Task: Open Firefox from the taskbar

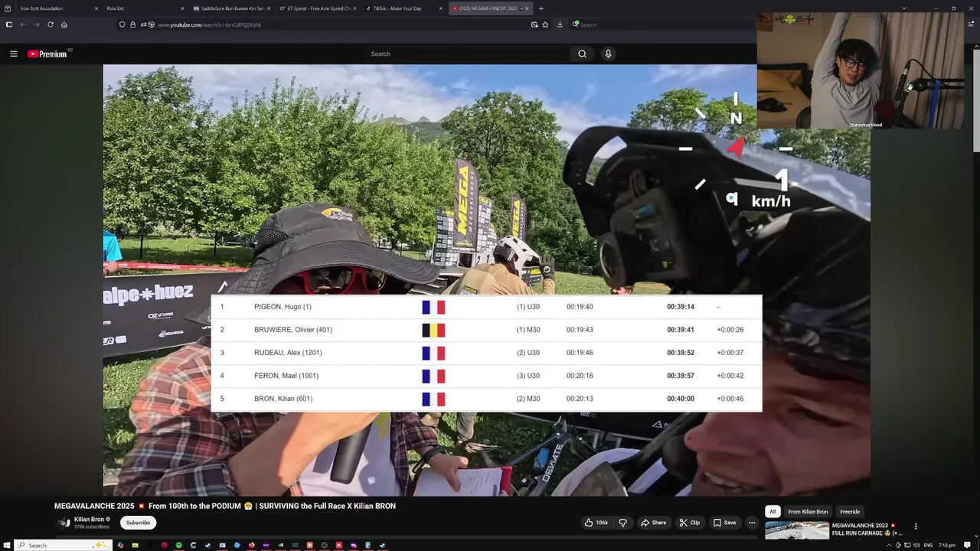Action: pos(251,545)
